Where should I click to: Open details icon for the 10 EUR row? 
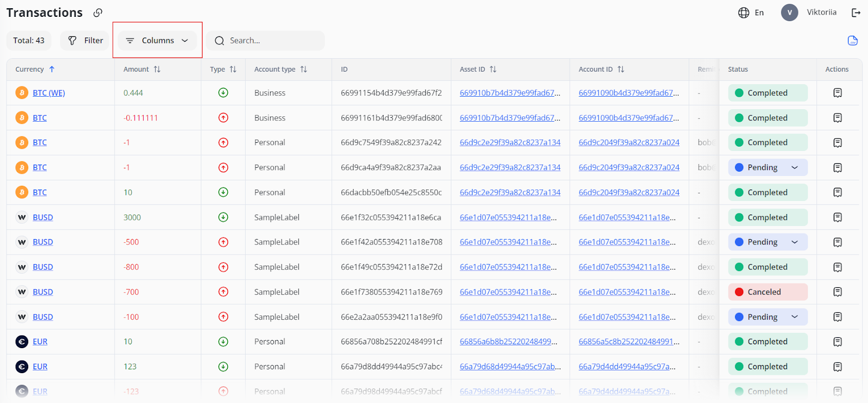coord(838,342)
